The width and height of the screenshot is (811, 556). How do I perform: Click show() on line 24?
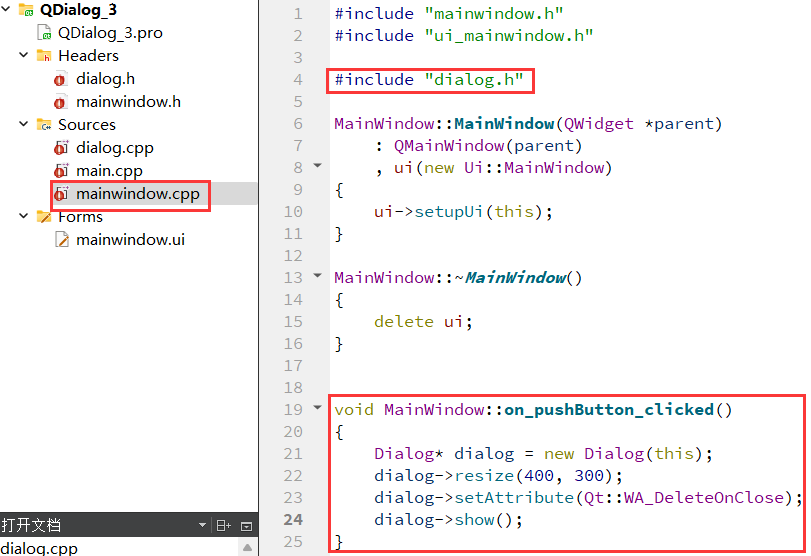point(484,519)
